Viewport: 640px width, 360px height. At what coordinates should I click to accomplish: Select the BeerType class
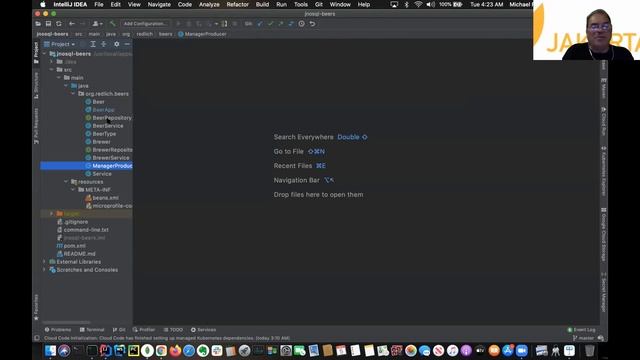pyautogui.click(x=104, y=134)
